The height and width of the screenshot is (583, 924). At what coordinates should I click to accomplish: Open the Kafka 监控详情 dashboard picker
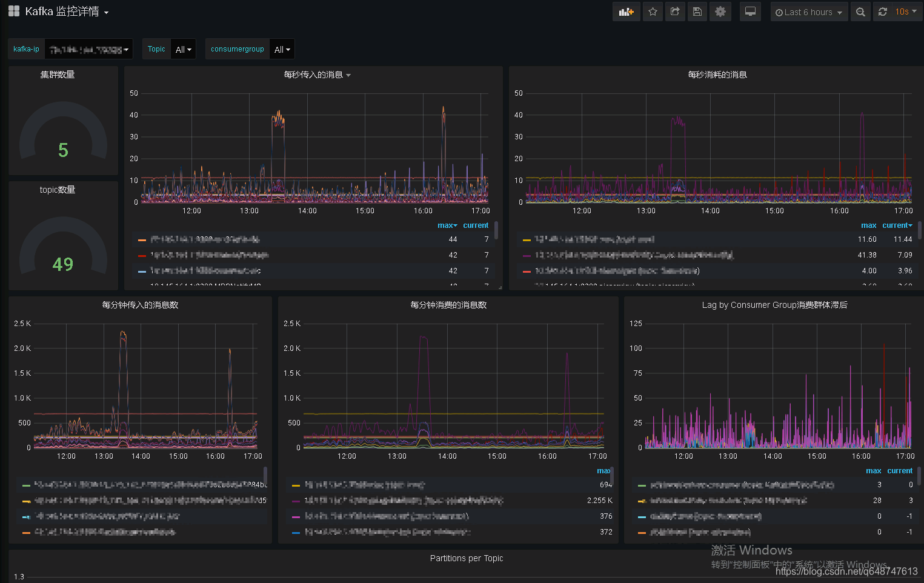coord(67,12)
